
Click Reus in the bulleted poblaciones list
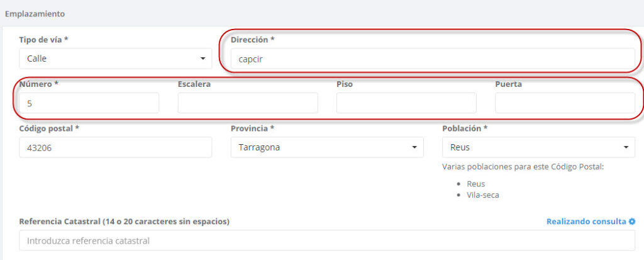(476, 183)
